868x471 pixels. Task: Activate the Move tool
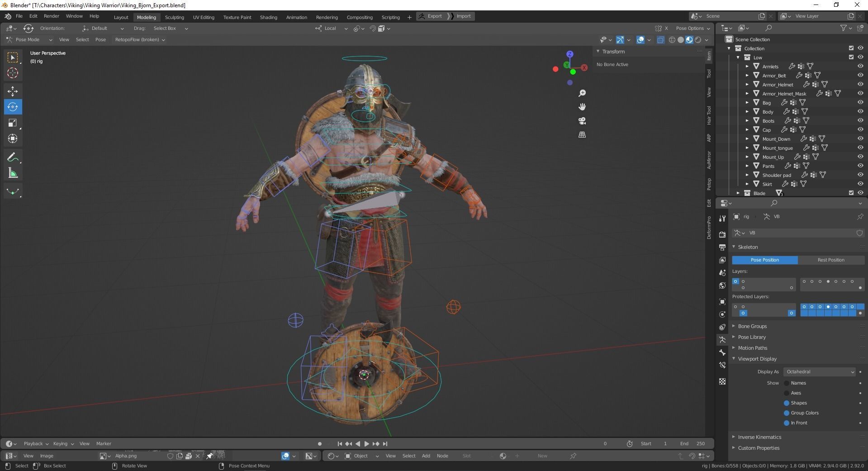(13, 91)
